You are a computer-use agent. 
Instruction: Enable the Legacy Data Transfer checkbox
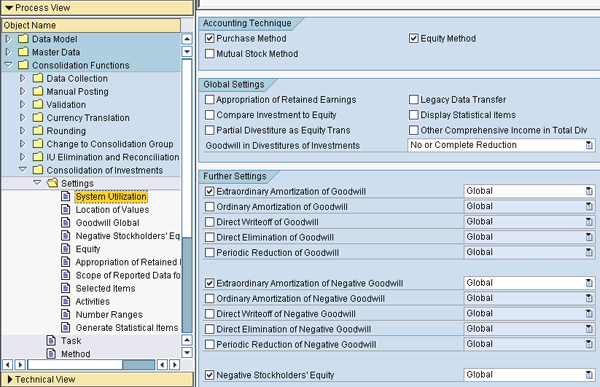pos(414,100)
